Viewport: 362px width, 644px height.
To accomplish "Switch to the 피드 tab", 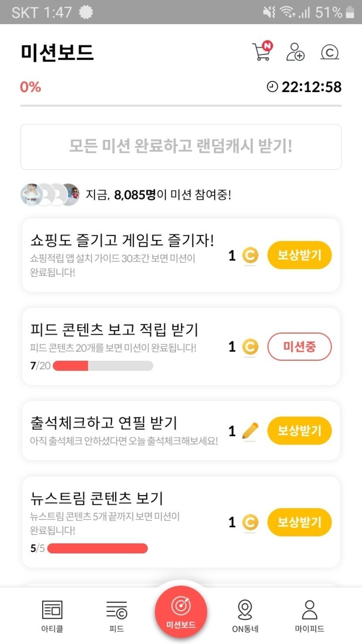I will coord(116,616).
